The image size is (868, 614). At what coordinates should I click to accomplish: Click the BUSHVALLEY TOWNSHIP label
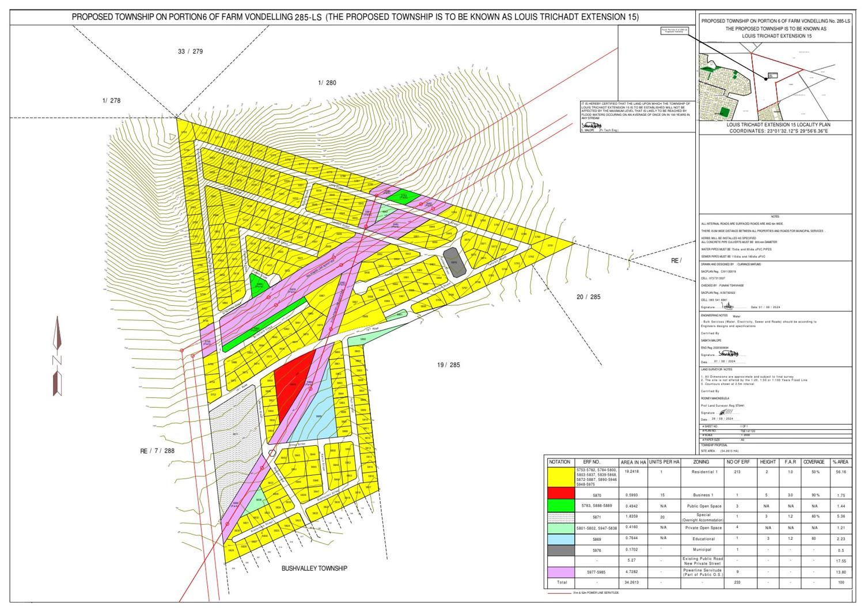click(314, 568)
